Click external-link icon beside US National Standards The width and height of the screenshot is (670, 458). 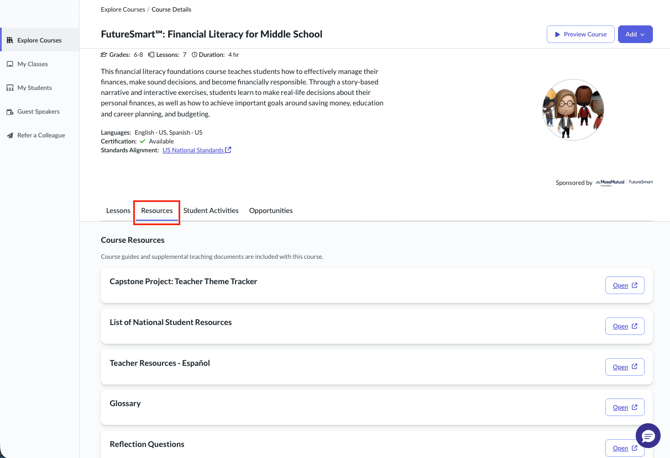(228, 150)
